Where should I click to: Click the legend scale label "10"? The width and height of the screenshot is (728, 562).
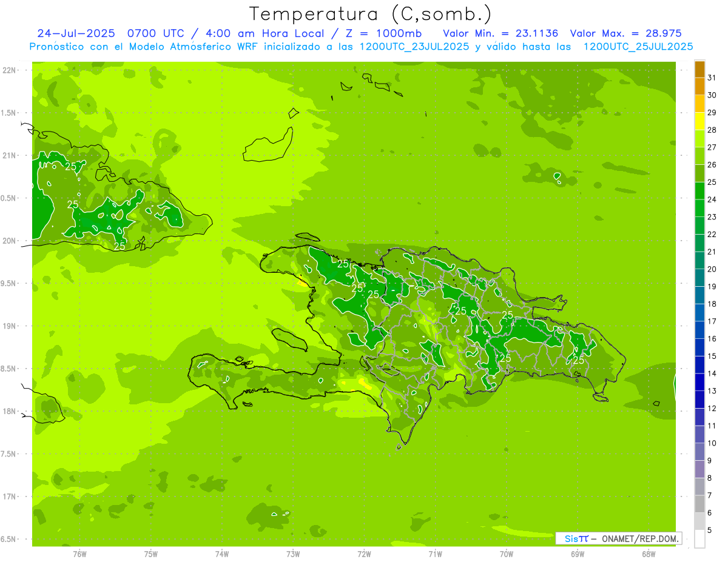point(712,443)
